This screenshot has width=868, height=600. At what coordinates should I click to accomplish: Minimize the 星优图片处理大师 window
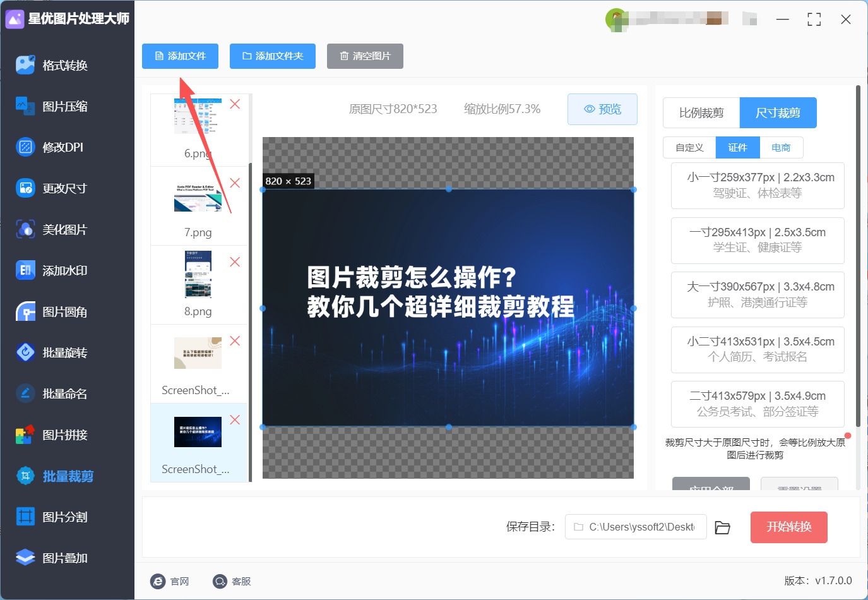[783, 20]
